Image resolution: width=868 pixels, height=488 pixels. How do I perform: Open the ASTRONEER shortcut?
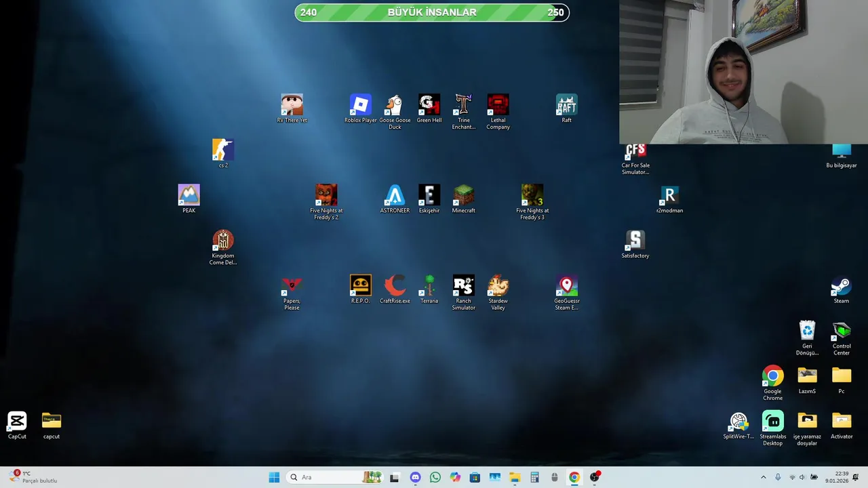click(x=395, y=199)
